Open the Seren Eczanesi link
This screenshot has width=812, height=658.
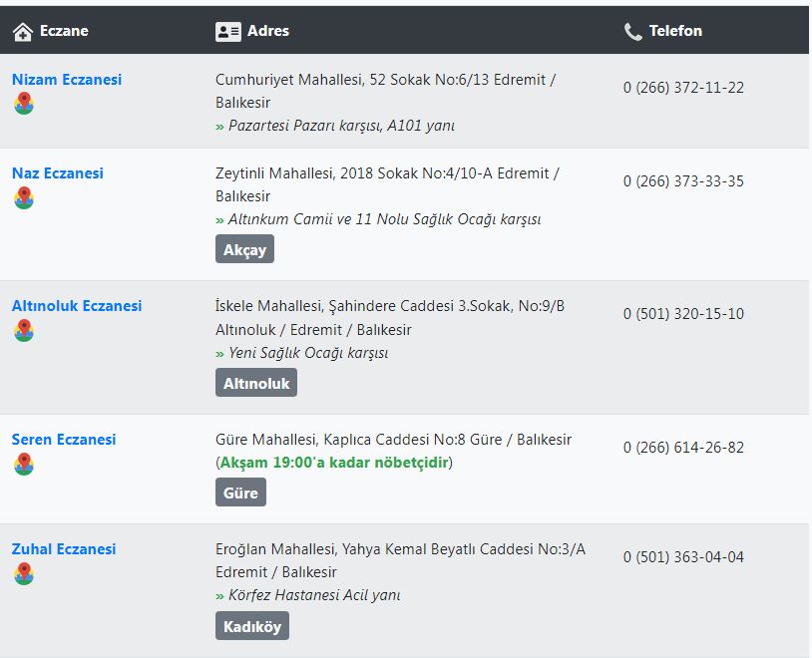(64, 439)
